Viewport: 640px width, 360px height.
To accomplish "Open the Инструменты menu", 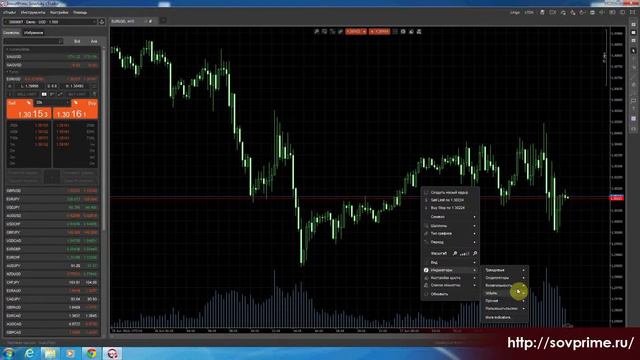I will (33, 13).
